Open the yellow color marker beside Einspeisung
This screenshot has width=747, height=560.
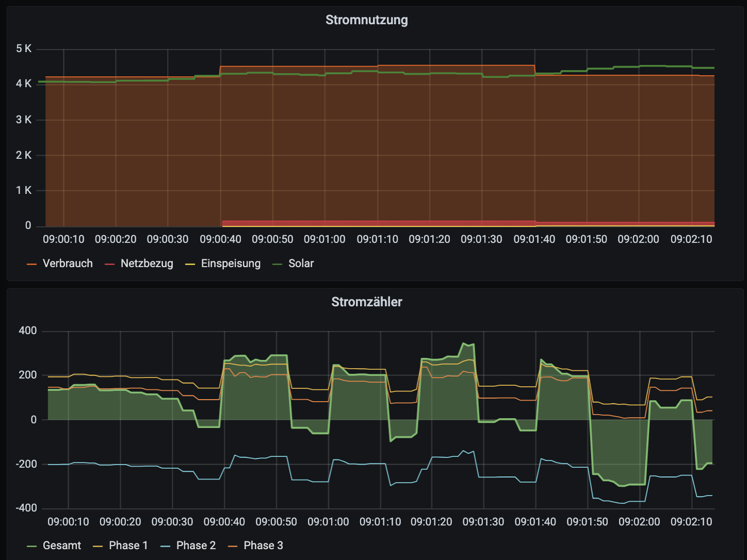point(190,264)
